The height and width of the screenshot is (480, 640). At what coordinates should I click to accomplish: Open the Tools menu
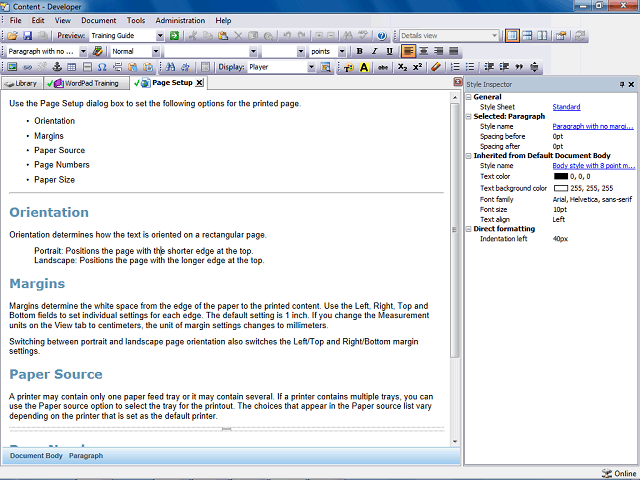pyautogui.click(x=136, y=20)
